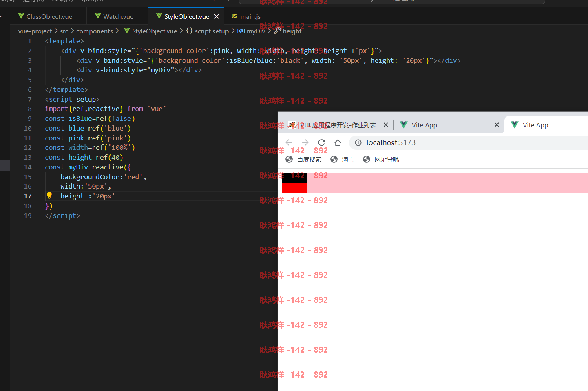Click the localhost:5173 address bar
The image size is (588, 391).
pyautogui.click(x=469, y=142)
